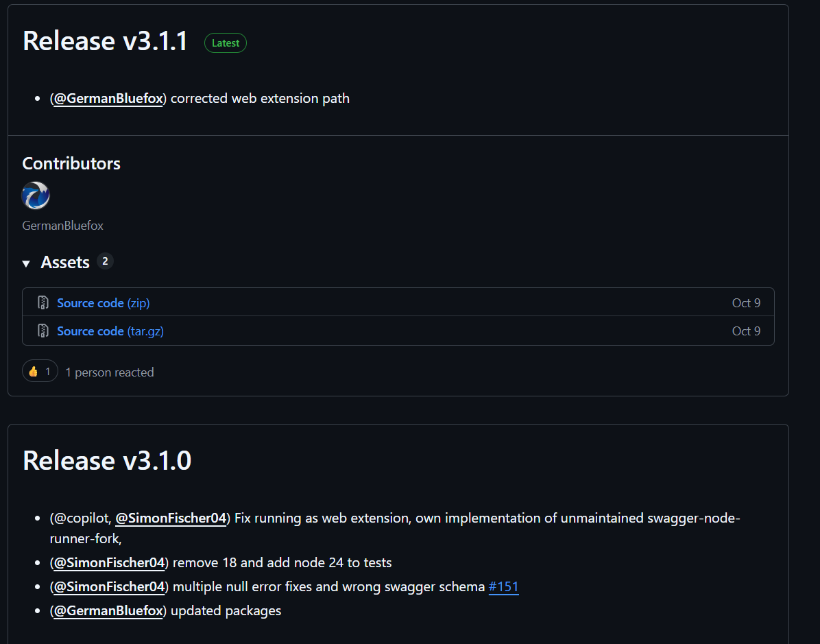The image size is (820, 644).
Task: Open issue #151 link
Action: click(x=503, y=586)
